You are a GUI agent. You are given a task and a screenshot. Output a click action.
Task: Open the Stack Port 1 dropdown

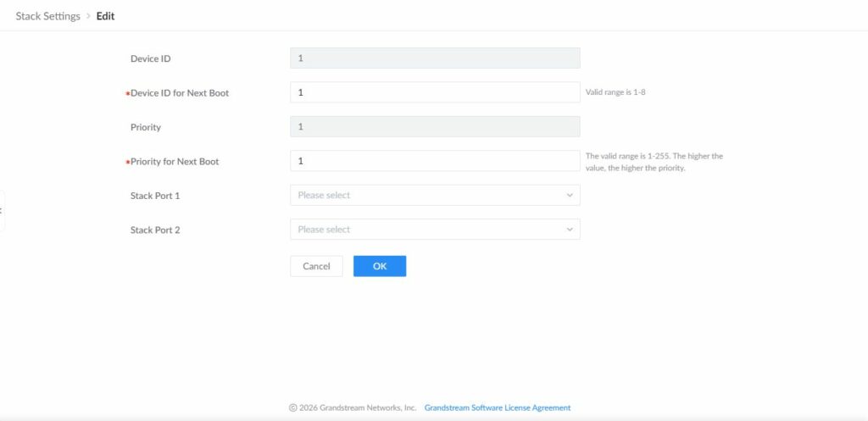[x=435, y=196]
